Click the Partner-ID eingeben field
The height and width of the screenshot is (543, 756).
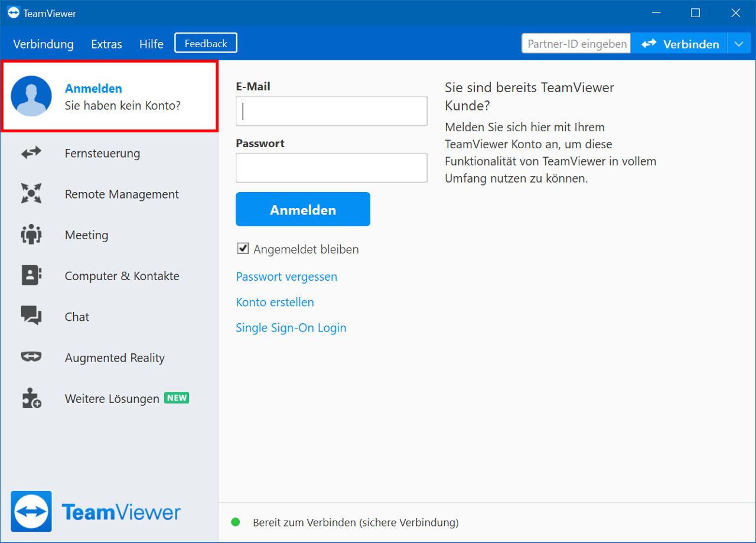coord(576,44)
